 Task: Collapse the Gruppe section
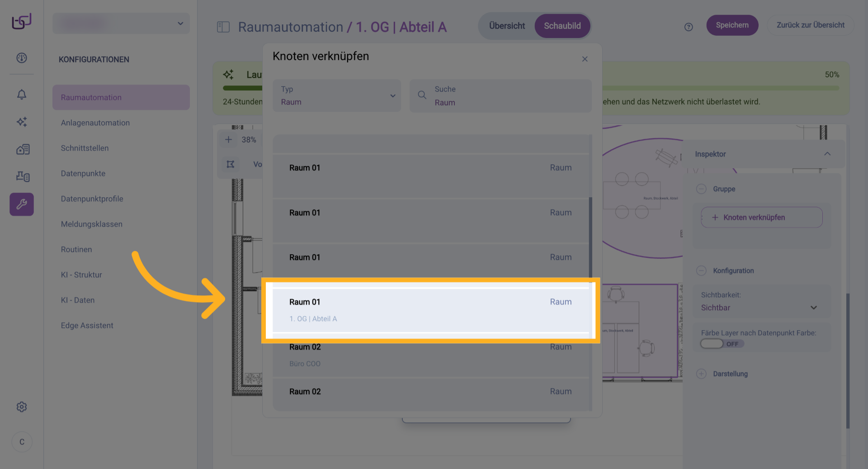701,189
